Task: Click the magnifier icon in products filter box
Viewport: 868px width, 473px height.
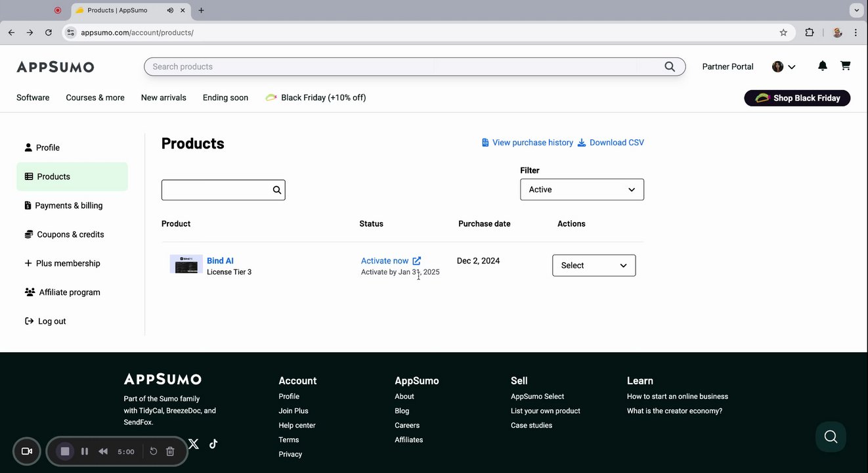Action: [x=277, y=190]
